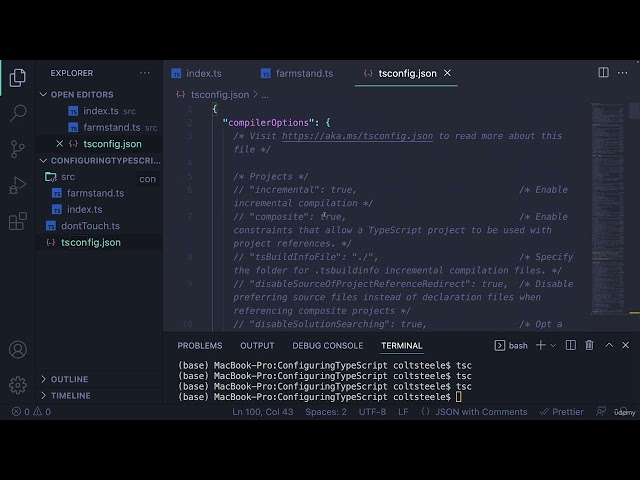Open the Search view in activity bar
This screenshot has width=640, height=480.
point(17,113)
